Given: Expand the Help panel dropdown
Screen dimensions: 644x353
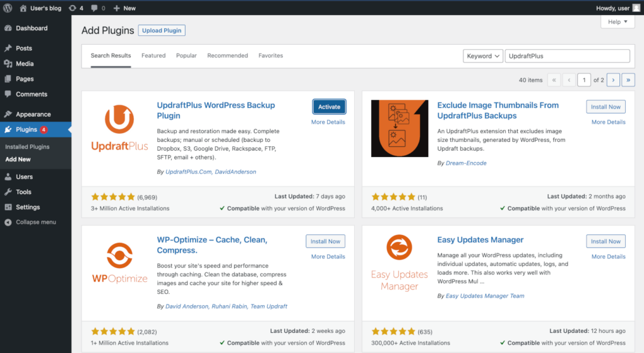Looking at the screenshot, I should click(x=617, y=22).
